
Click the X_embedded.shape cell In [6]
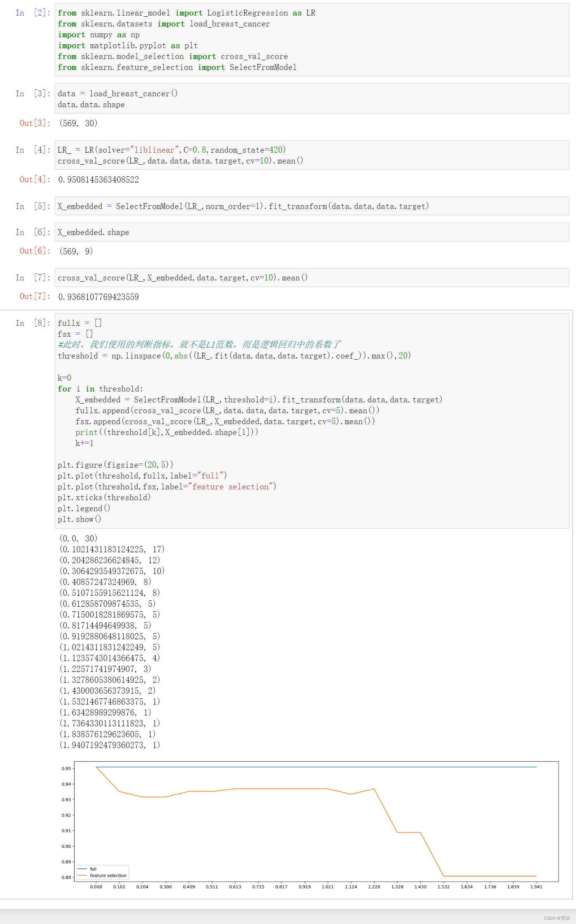pos(312,232)
